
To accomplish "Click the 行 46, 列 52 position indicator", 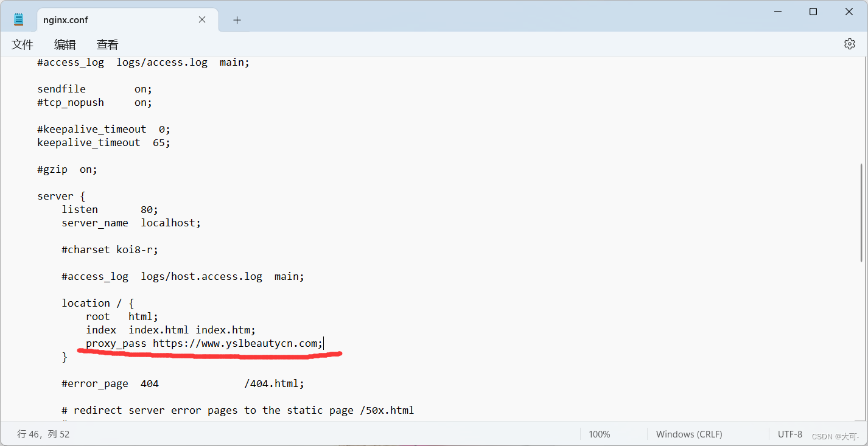I will pyautogui.click(x=43, y=434).
